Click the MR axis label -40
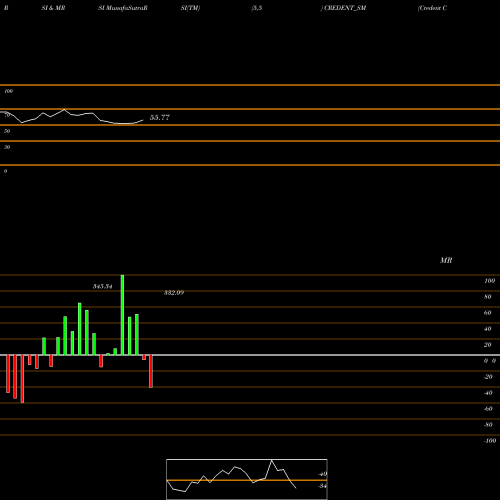Screen dimensions: 500x500 click(x=488, y=393)
